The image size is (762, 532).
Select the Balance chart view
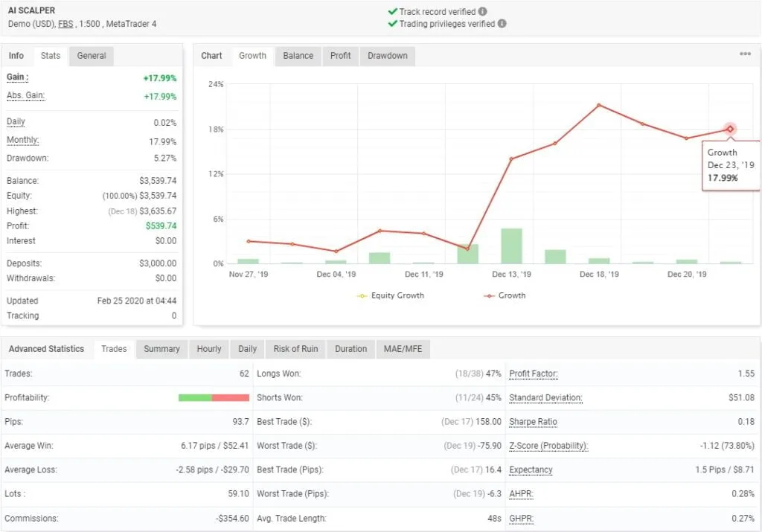tap(297, 56)
